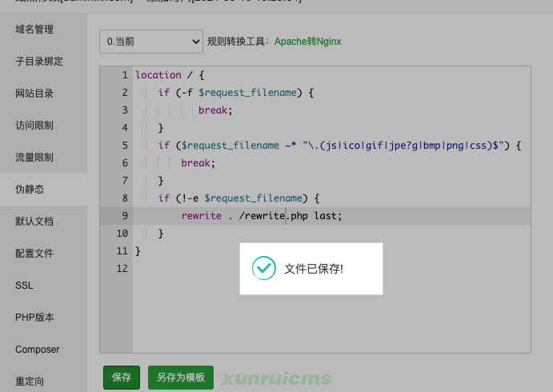Click the 'break;' statement on line 3

(215, 110)
